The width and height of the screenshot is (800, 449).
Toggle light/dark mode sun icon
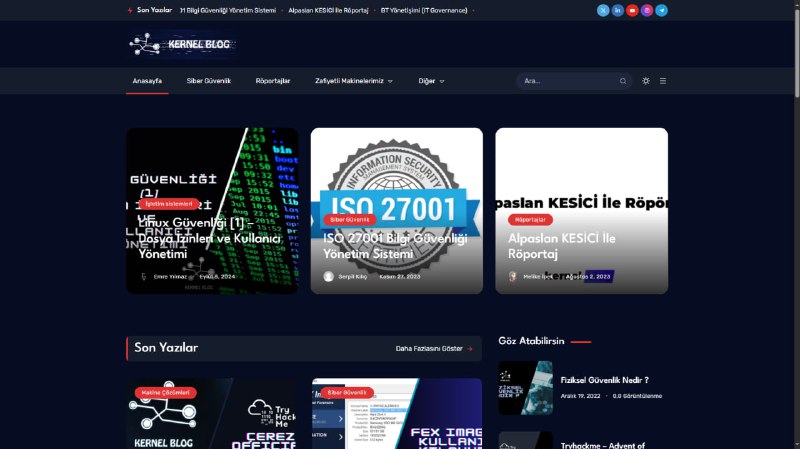click(646, 81)
